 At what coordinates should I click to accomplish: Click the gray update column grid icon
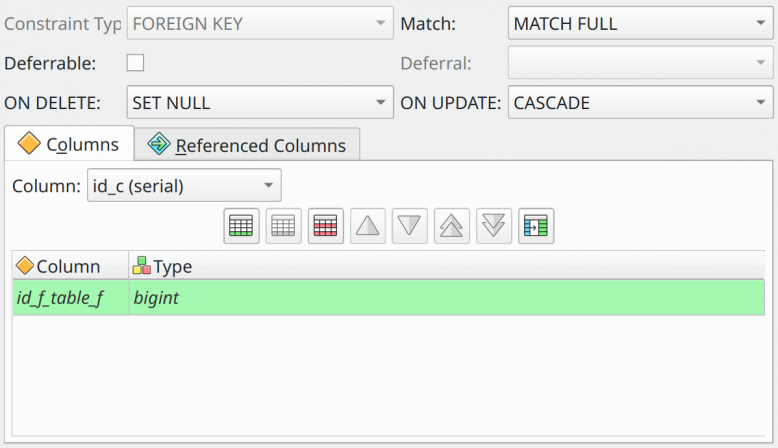pyautogui.click(x=283, y=226)
